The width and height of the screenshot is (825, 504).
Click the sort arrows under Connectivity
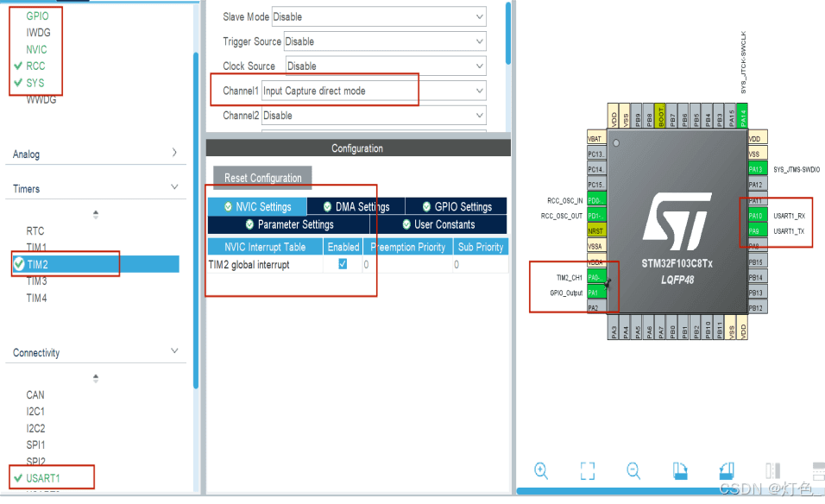[x=95, y=378]
